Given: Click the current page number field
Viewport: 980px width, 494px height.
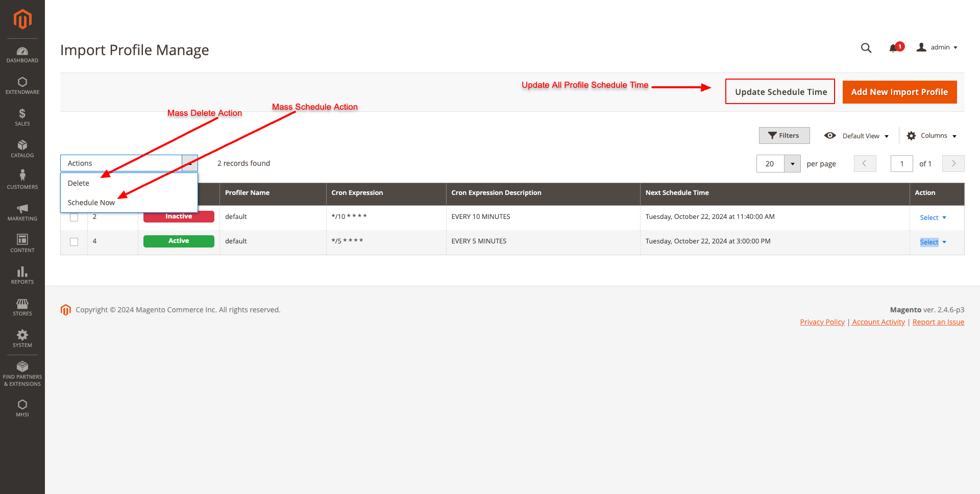Looking at the screenshot, I should (x=902, y=164).
